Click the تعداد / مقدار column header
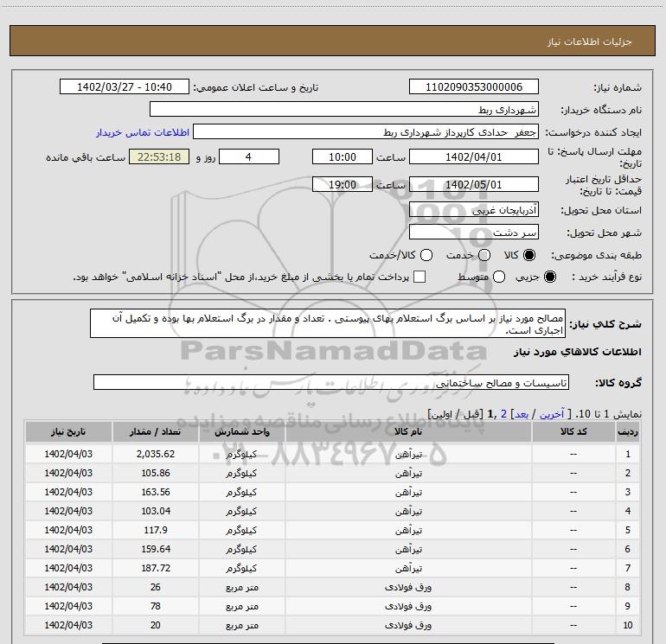 [156, 431]
